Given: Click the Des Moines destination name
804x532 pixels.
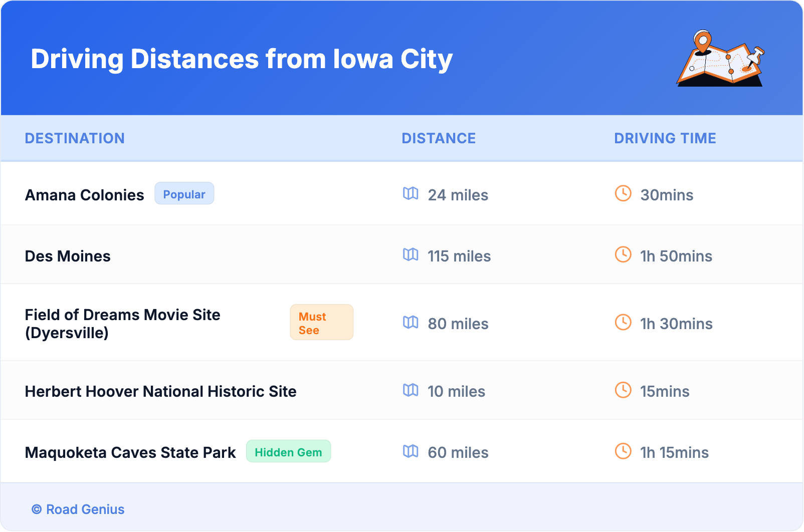Looking at the screenshot, I should pyautogui.click(x=68, y=256).
